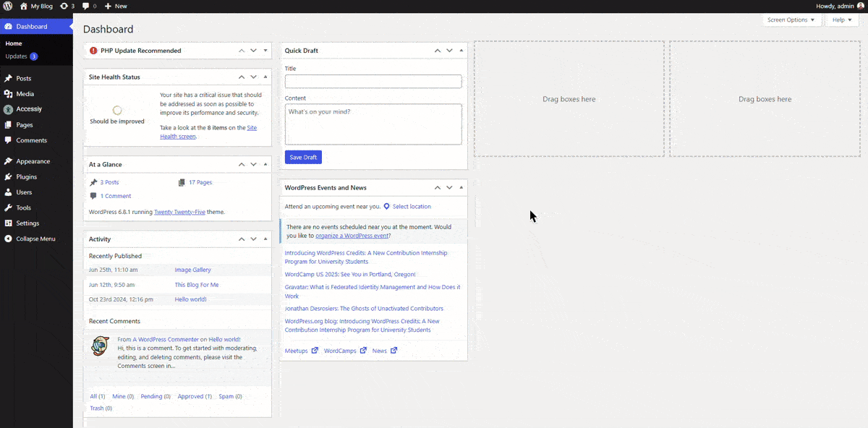
Task: Click the Collapse Menu arrow icon
Action: (x=8, y=239)
